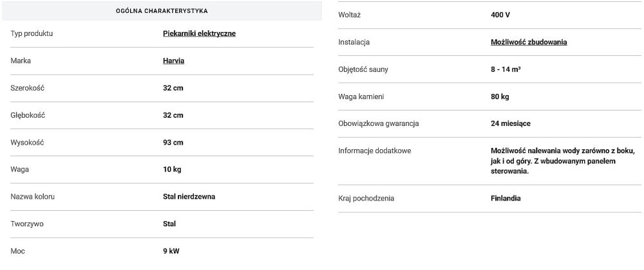Open the Piekarniki elektryczne link
This screenshot has width=644, height=270.
point(199,33)
